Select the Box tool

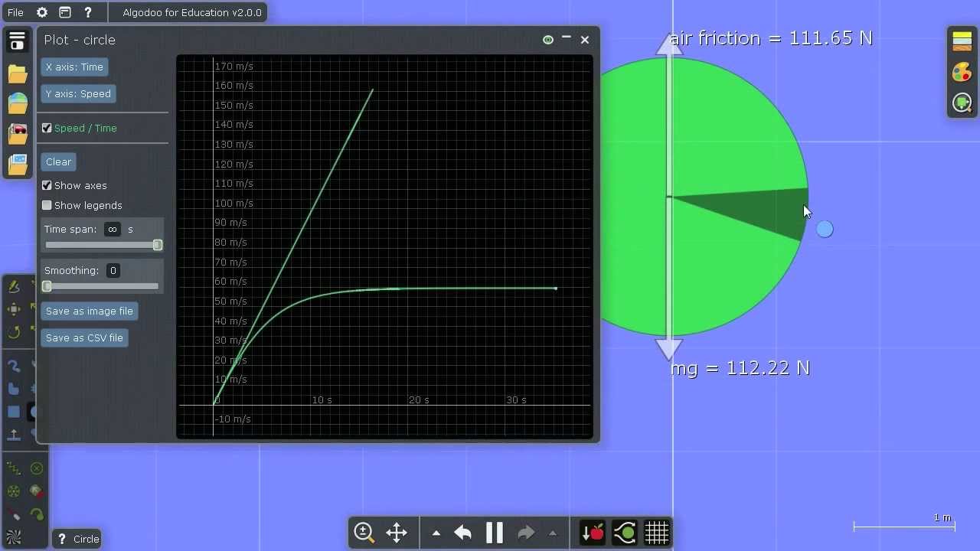[x=14, y=412]
